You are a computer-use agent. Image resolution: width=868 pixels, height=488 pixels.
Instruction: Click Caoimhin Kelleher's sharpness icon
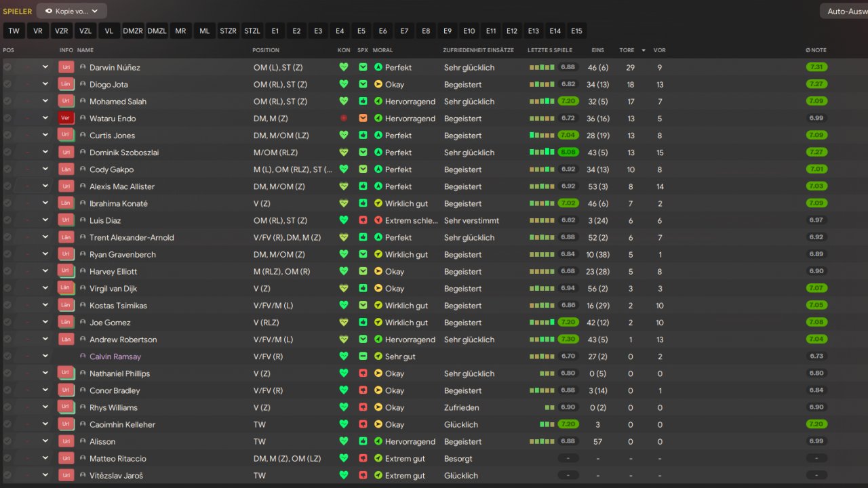(x=363, y=424)
